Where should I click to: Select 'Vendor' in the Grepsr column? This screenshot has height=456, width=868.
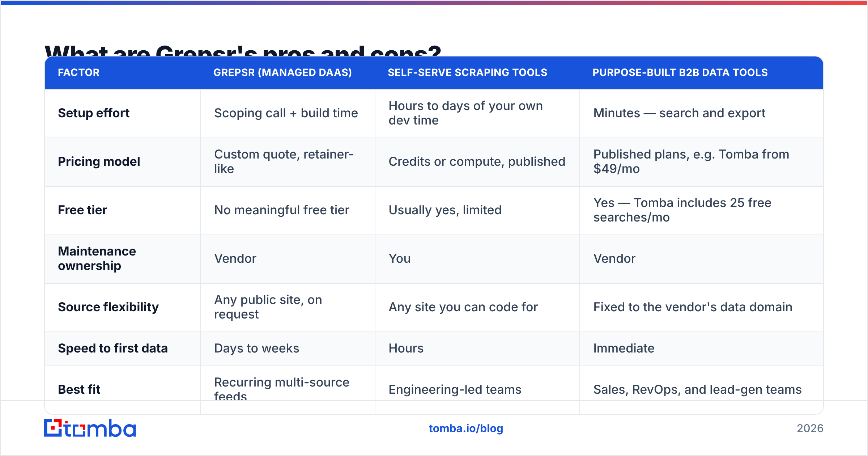coord(235,258)
